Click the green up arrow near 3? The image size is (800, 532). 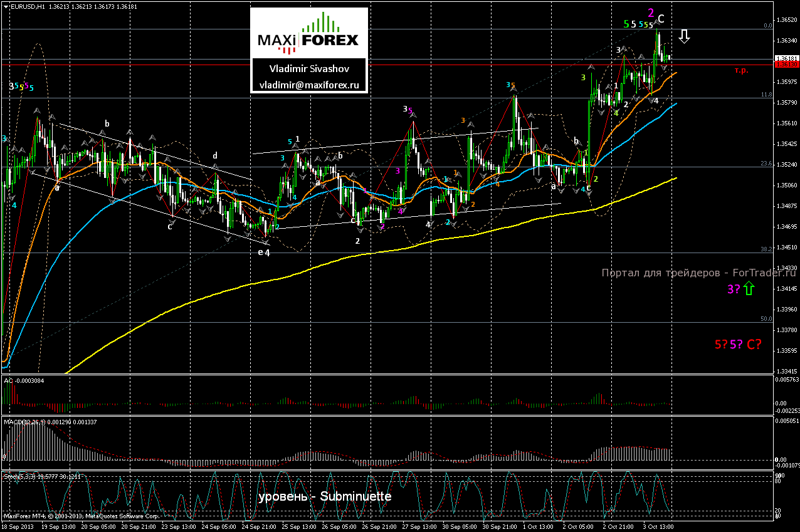pos(750,288)
